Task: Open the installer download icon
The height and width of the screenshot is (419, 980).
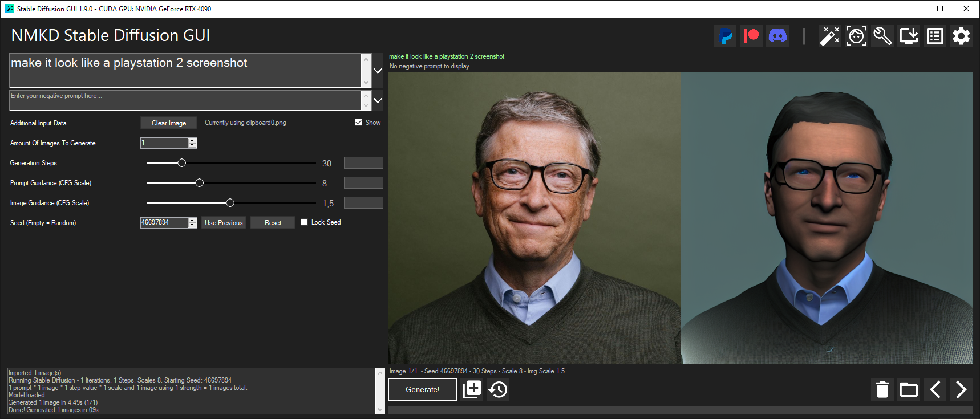Action: click(x=909, y=36)
